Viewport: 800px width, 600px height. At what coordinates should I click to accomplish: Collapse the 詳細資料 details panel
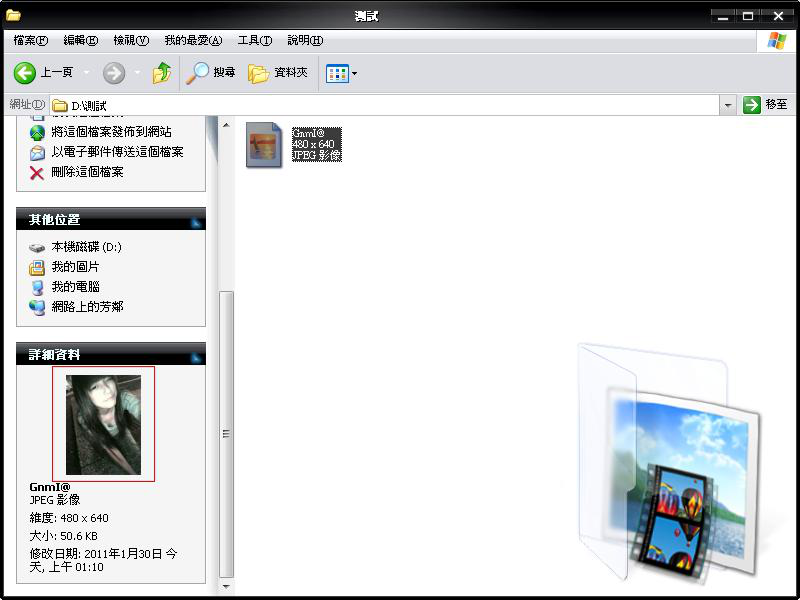(196, 355)
